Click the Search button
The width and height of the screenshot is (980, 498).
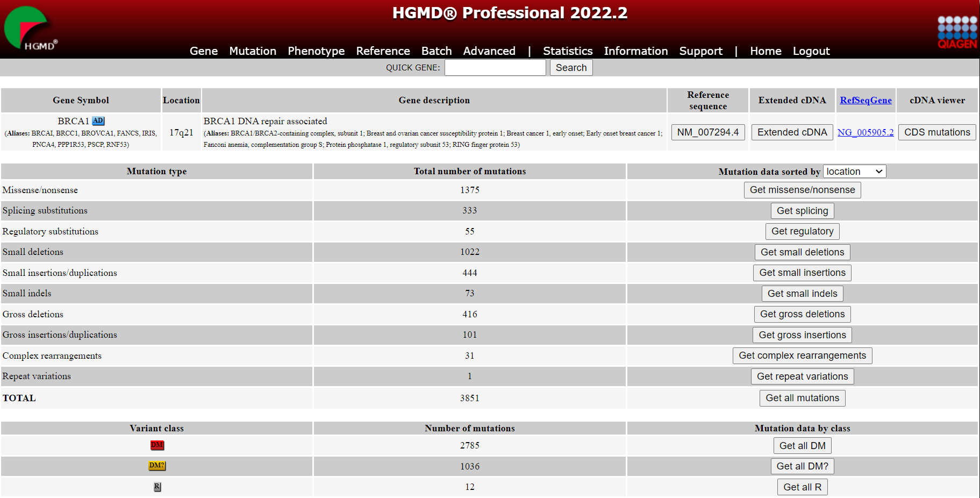click(x=571, y=68)
